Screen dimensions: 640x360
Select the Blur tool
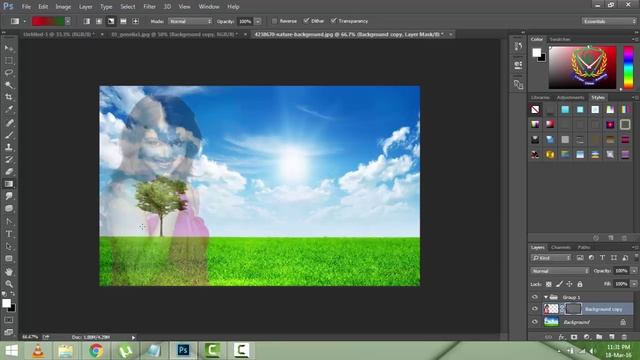pos(9,196)
